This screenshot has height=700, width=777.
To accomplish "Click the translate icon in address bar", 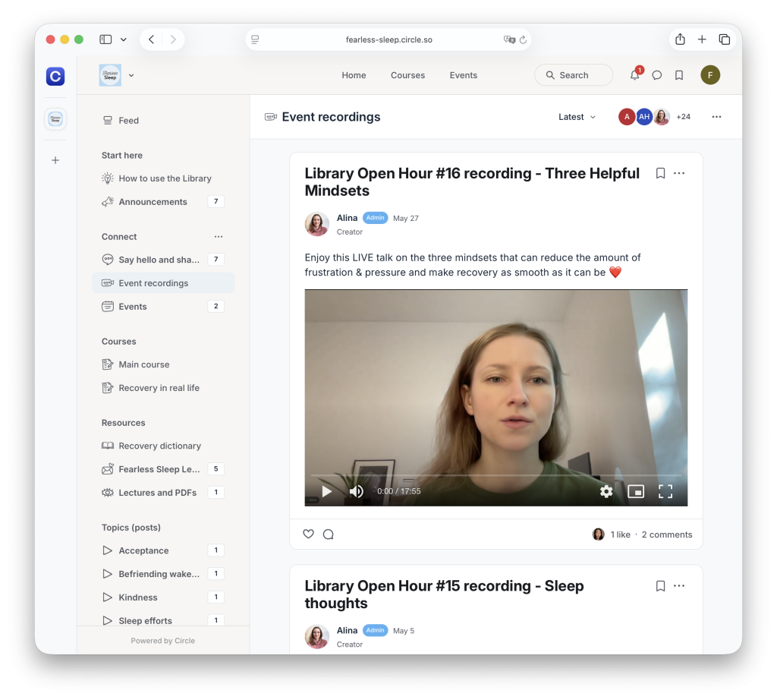I will [x=509, y=39].
